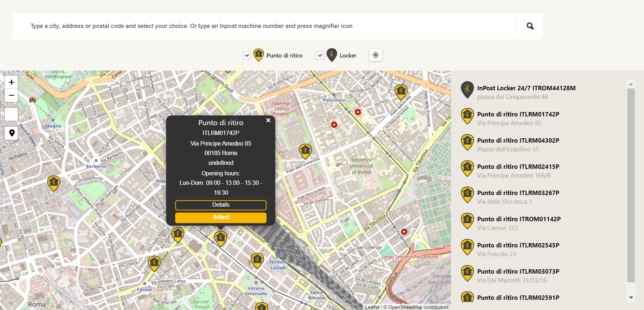Click pin icon beside ITLRM02415P
Image resolution: width=644 pixels, height=310 pixels.
coord(467,168)
